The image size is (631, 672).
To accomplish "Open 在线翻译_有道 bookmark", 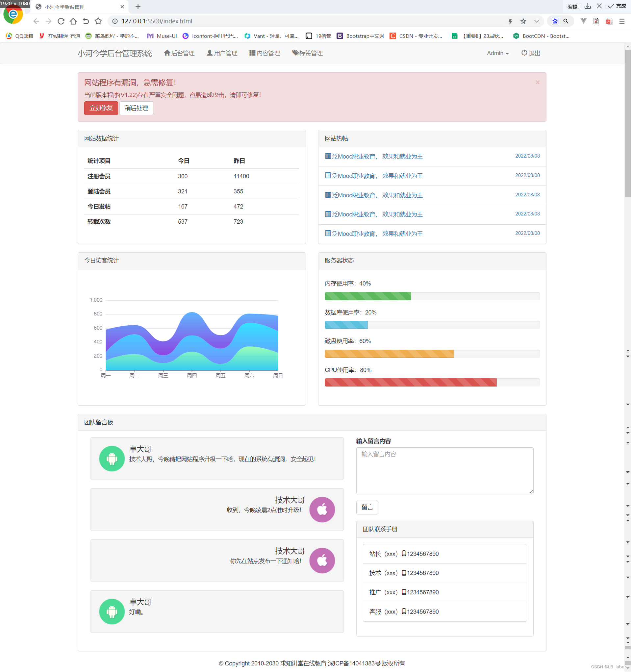I will coord(60,36).
